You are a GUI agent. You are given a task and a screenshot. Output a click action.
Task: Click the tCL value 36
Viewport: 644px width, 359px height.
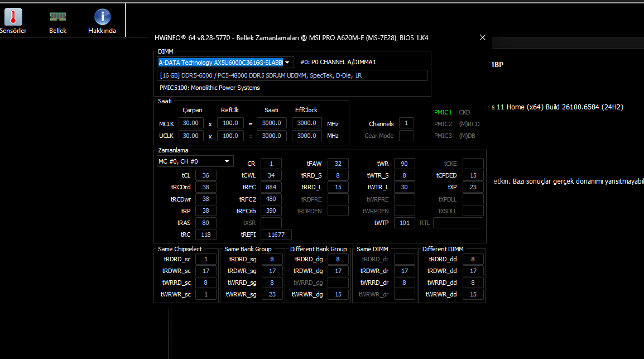click(x=206, y=175)
